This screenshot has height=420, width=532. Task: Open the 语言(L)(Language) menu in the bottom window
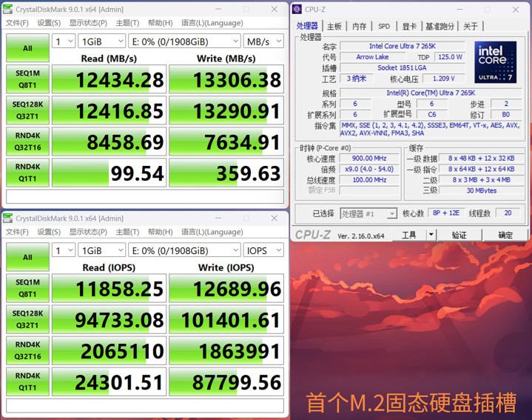click(212, 233)
